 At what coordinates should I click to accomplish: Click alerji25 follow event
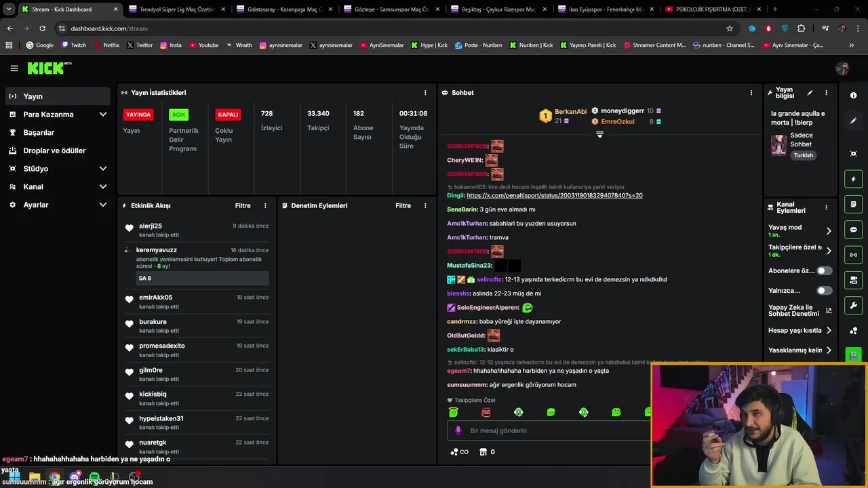coord(196,230)
